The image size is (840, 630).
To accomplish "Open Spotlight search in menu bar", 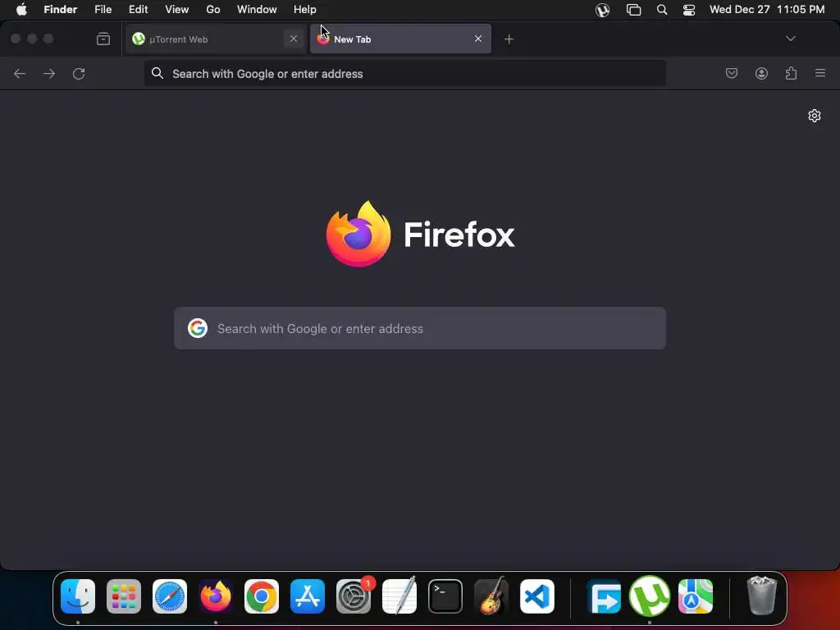I will 662,10.
